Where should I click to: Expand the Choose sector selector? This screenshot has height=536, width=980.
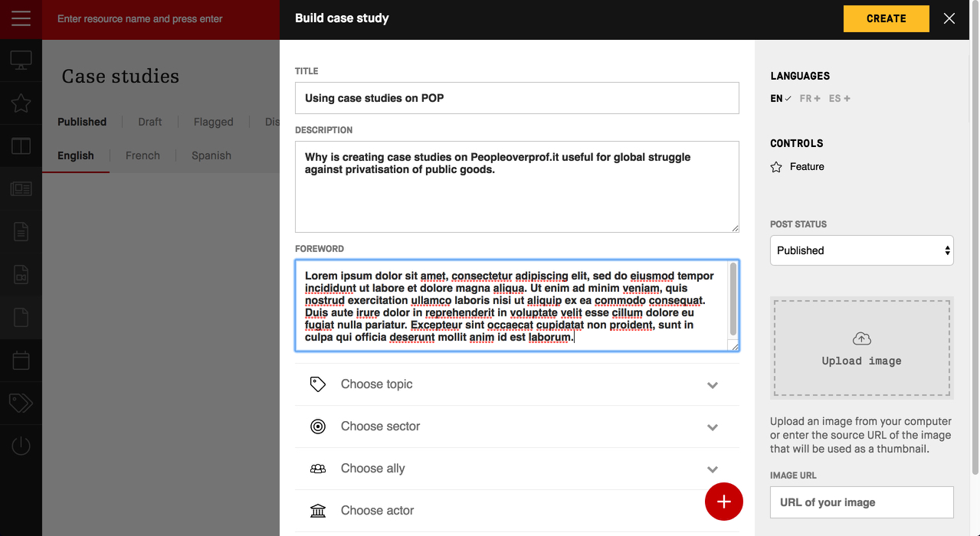coord(517,427)
